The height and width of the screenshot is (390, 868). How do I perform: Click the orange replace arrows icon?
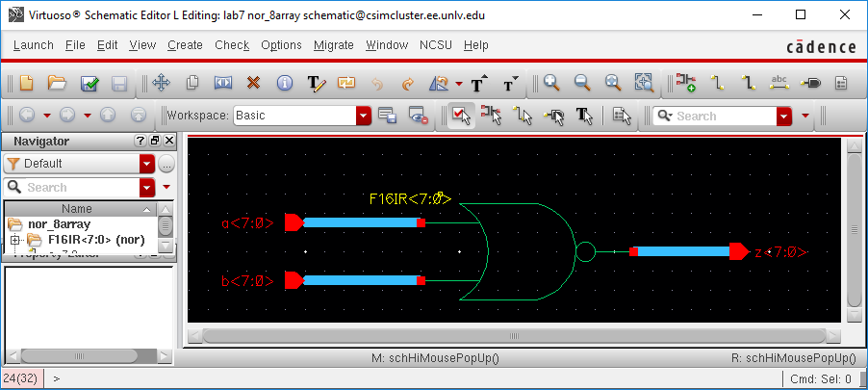coord(346,84)
